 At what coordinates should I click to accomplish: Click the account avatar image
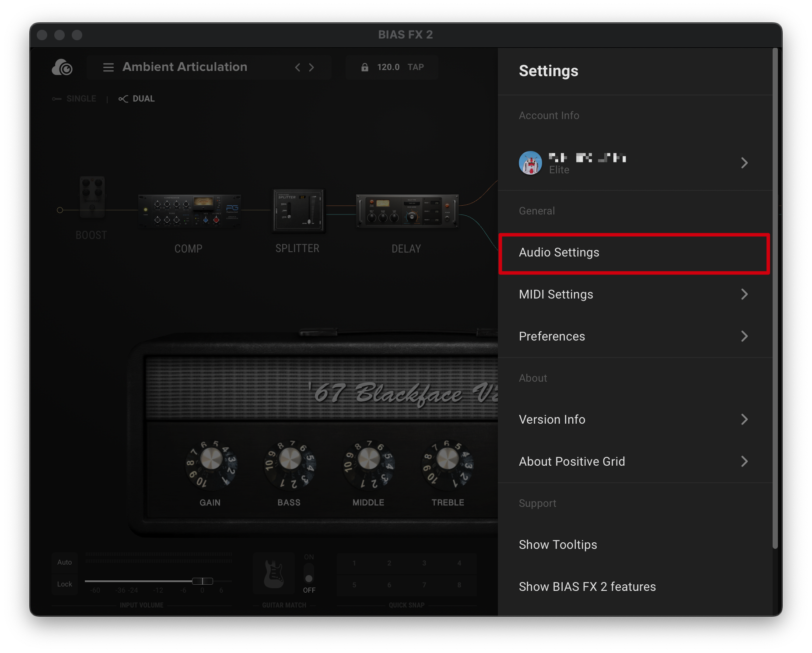pyautogui.click(x=530, y=163)
